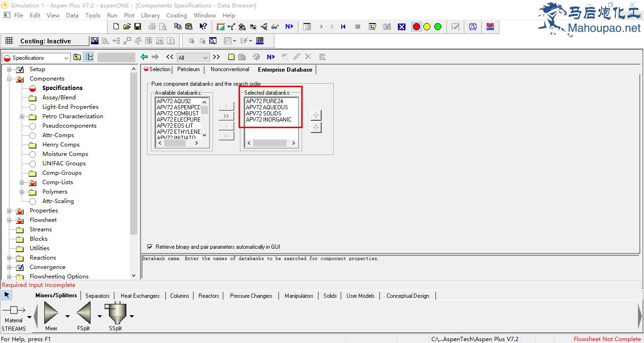Copy selection using the toolbar copy icon
The height and width of the screenshot is (343, 644).
click(178, 27)
